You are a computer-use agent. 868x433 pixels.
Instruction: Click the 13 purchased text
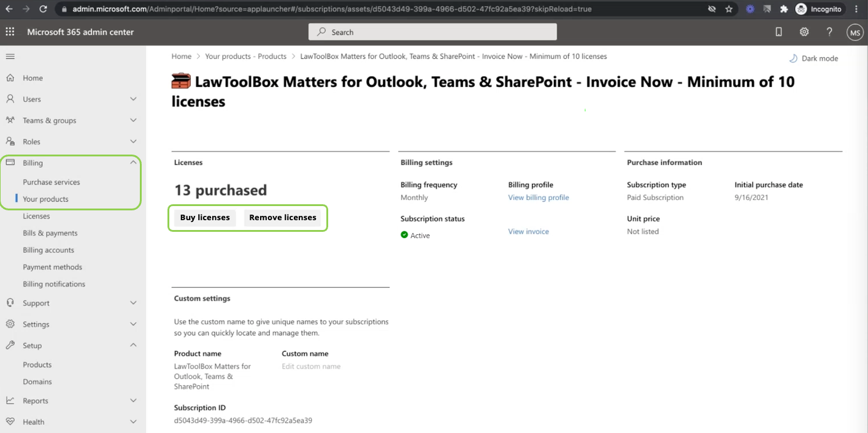(220, 190)
